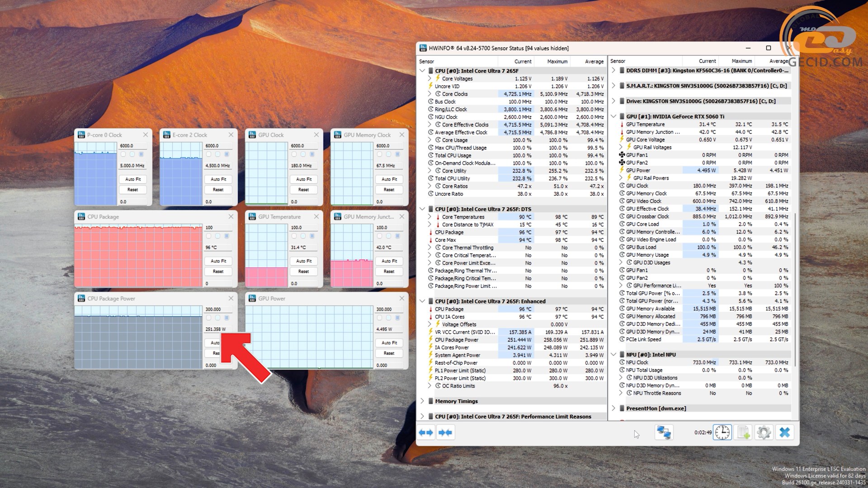The image size is (868, 488).
Task: Click Auto Fit in P-core 0 Clock window
Action: (133, 179)
